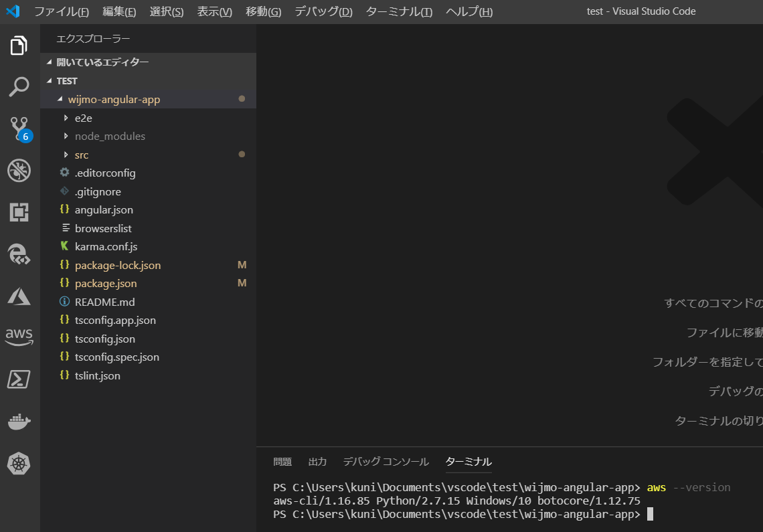Expand the src folder

click(66, 155)
